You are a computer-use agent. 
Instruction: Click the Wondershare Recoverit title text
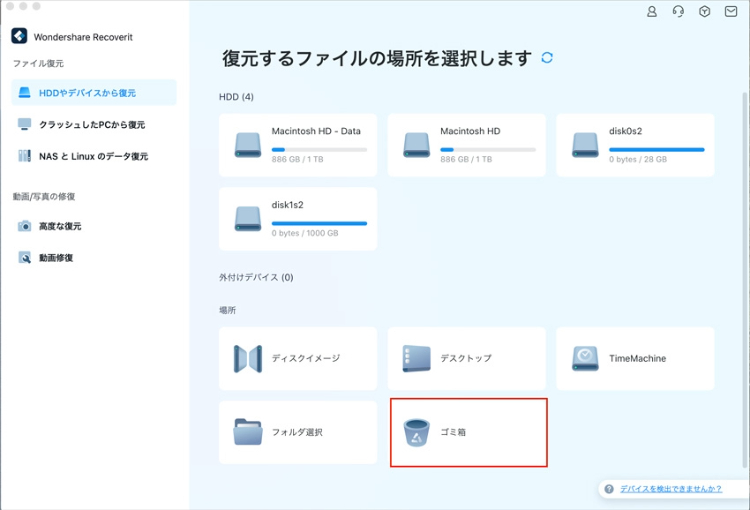83,37
